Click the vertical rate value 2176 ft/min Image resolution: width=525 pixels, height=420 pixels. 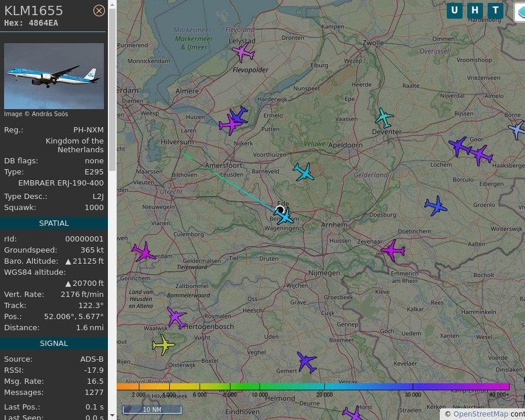point(82,295)
